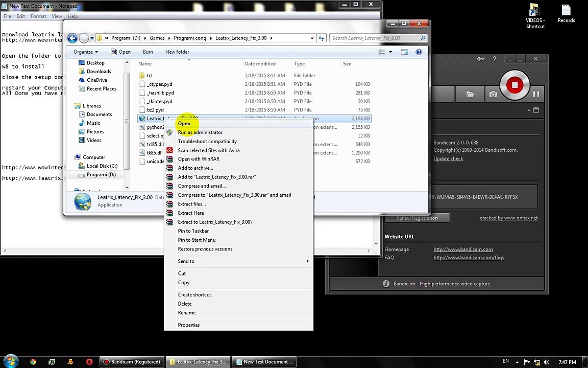The image size is (588, 368).
Task: Choose Create shortcut
Action: click(x=238, y=295)
